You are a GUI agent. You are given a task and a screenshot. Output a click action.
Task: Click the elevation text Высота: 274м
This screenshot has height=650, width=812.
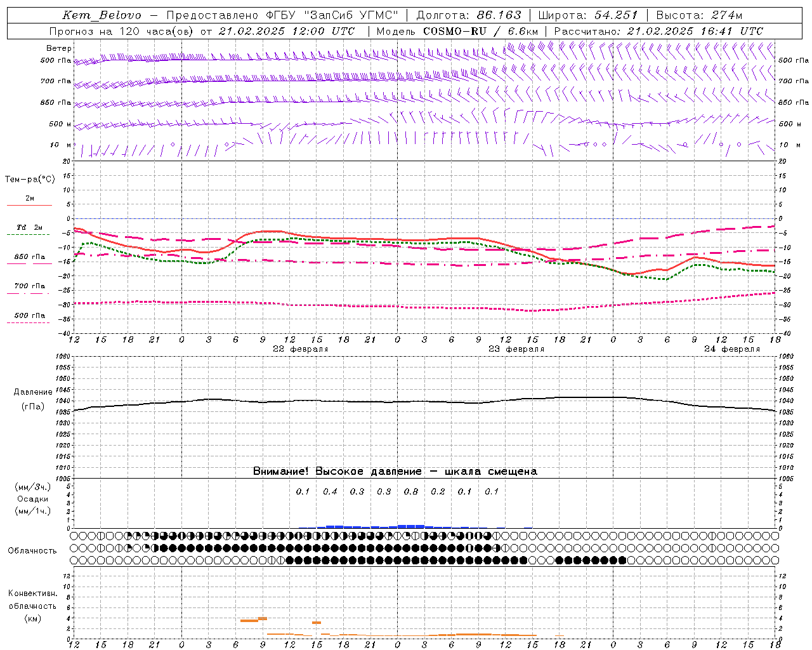699,15
